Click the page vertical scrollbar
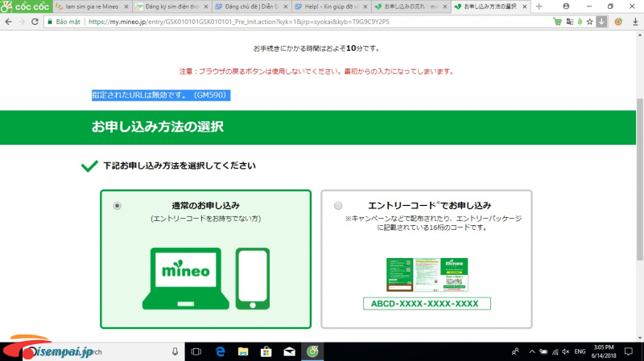The image size is (644, 361). click(639, 178)
